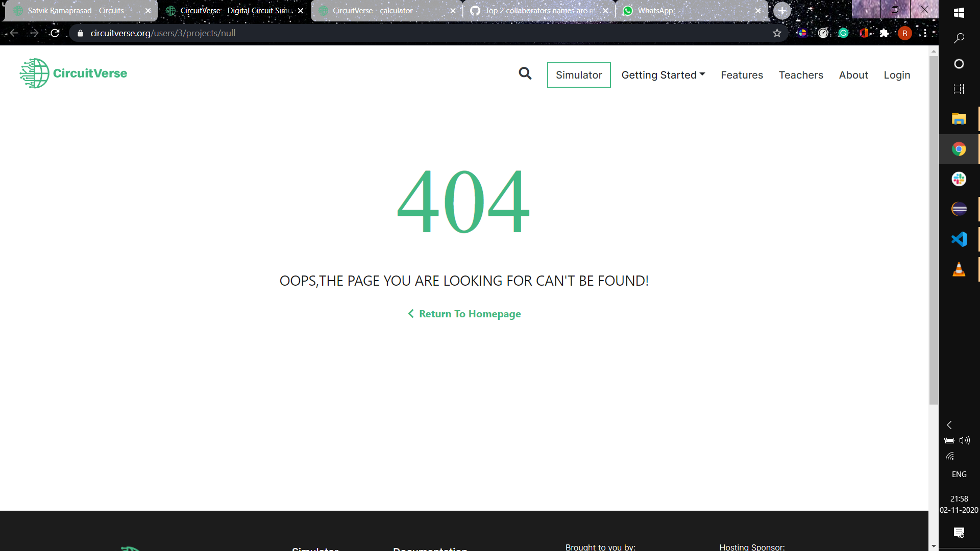Click the scrollbar down arrow
Viewport: 980px width, 551px height.
click(x=934, y=546)
